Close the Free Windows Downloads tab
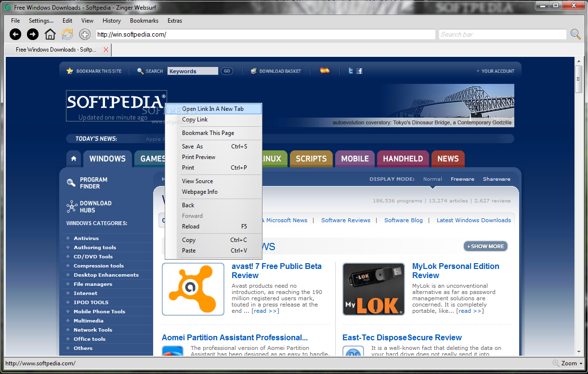The height and width of the screenshot is (374, 588). click(106, 50)
